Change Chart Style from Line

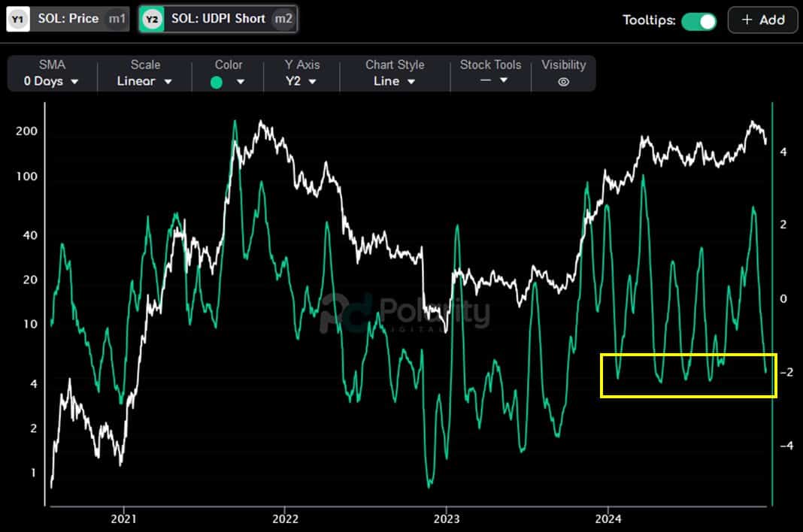tap(394, 81)
